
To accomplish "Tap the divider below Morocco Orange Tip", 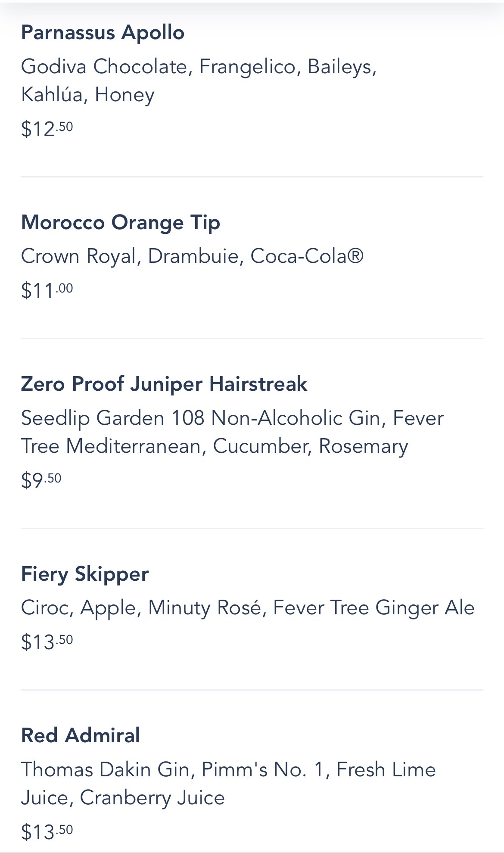I will pyautogui.click(x=252, y=339).
